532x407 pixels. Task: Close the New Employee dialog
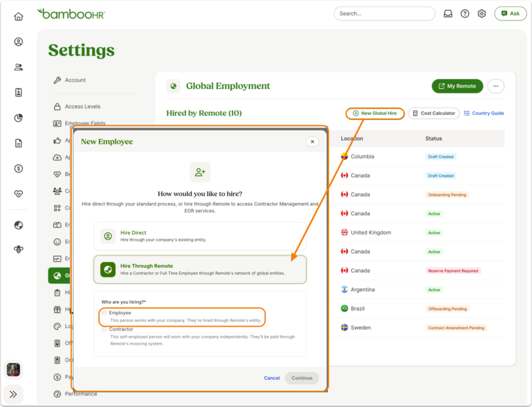(x=312, y=141)
